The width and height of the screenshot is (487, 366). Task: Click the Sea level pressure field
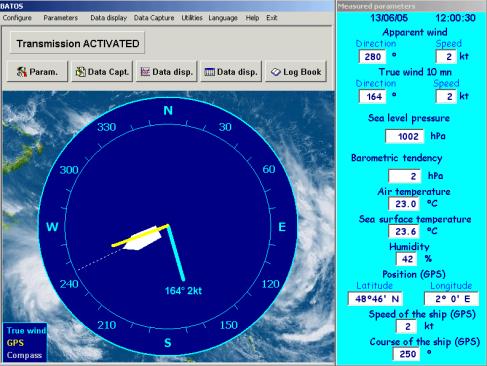[x=404, y=136]
